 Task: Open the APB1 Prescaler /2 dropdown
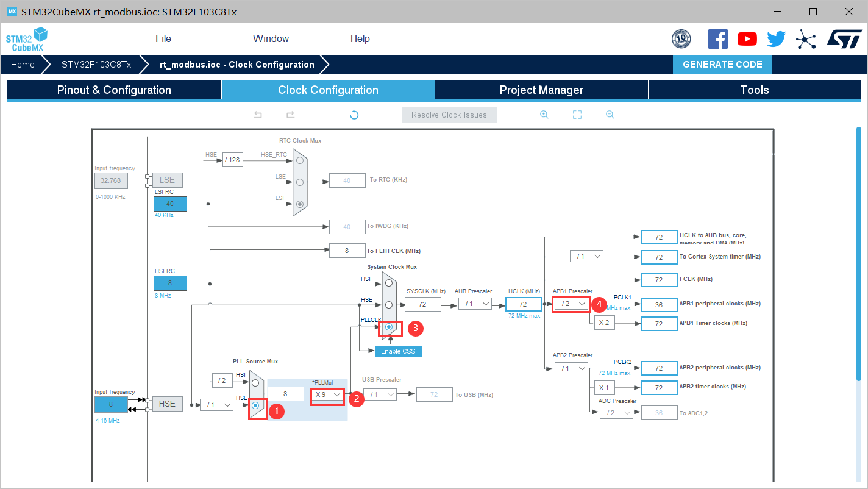(x=571, y=304)
